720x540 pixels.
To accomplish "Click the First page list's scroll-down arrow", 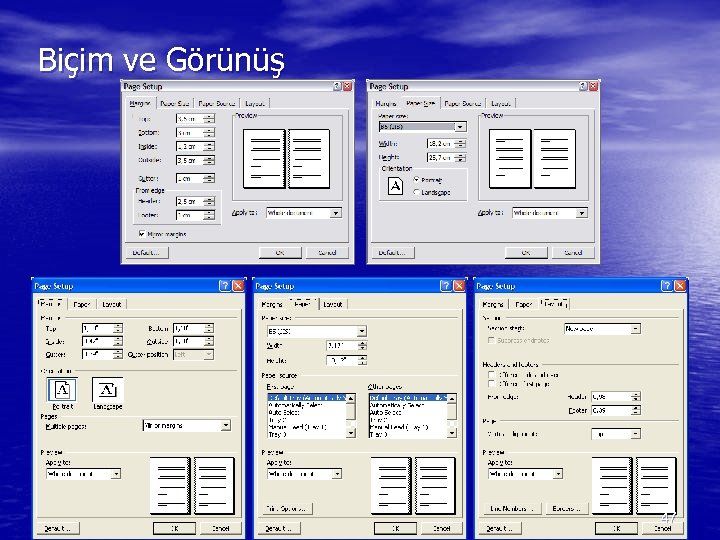I will (x=351, y=433).
